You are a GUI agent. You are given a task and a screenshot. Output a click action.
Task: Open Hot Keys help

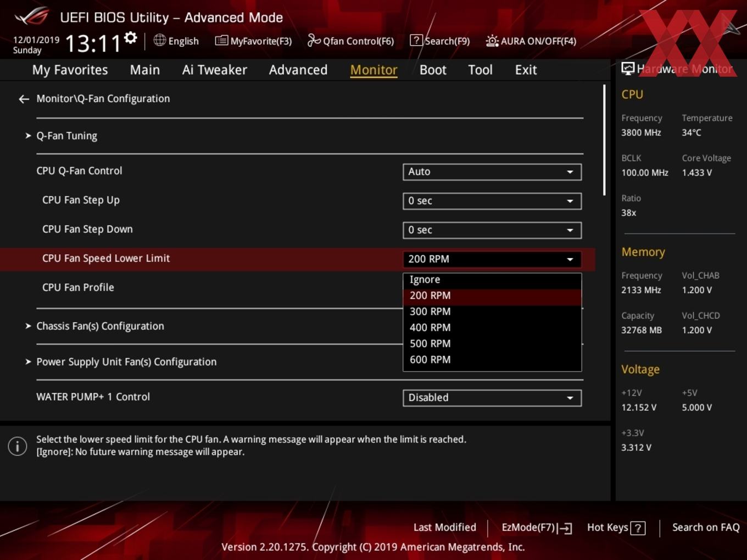tap(616, 528)
